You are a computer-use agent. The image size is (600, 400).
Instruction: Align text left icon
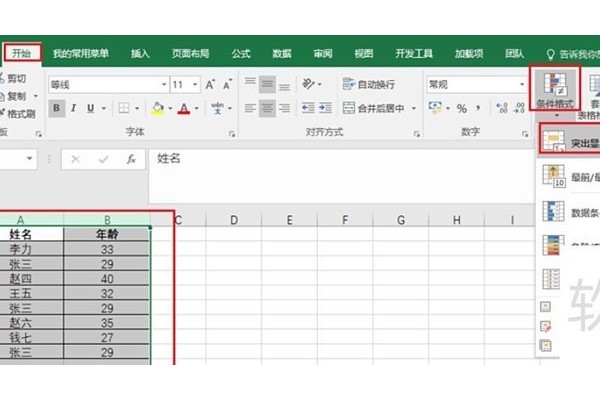click(250, 108)
